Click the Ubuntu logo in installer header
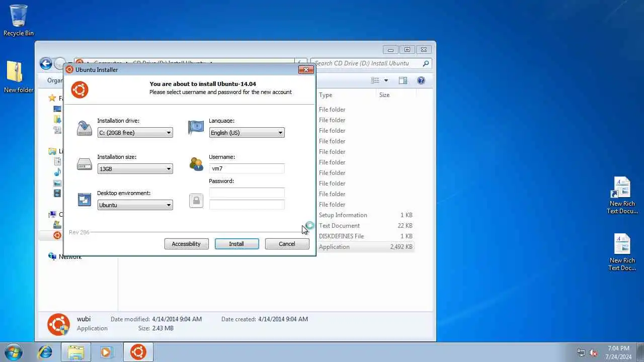The height and width of the screenshot is (362, 644). (x=79, y=89)
